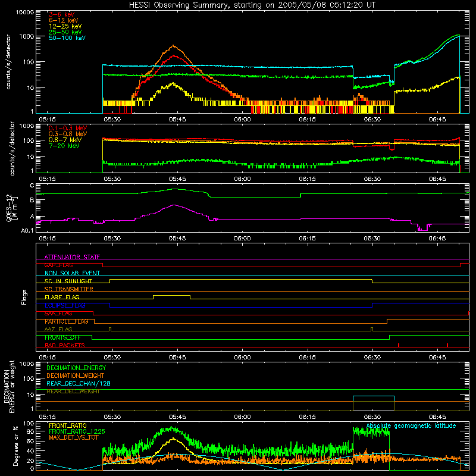Click the HESSI Observing Summary title

pos(252,5)
